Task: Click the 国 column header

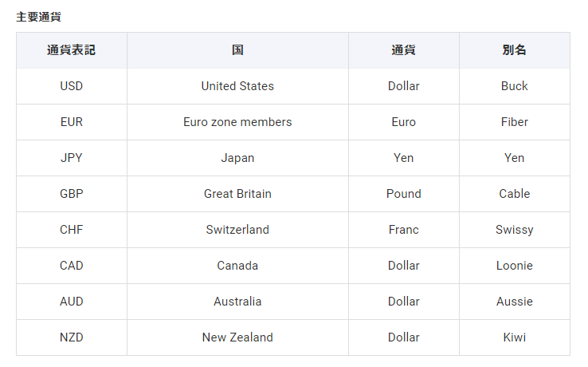Action: point(237,50)
